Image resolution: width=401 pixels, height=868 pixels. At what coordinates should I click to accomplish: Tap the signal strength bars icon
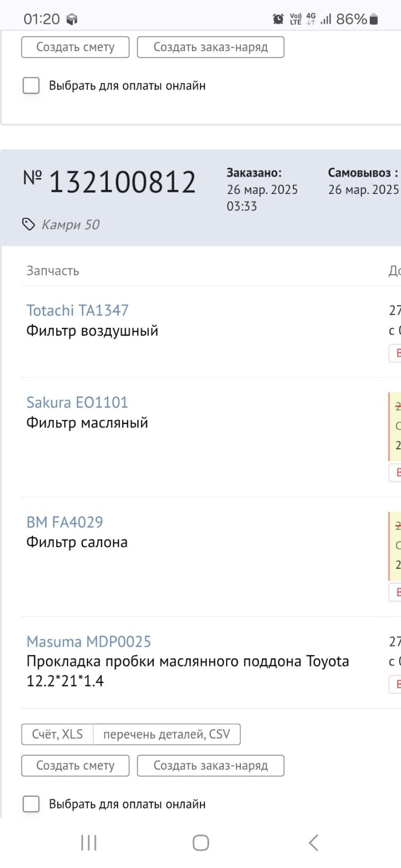pyautogui.click(x=326, y=19)
